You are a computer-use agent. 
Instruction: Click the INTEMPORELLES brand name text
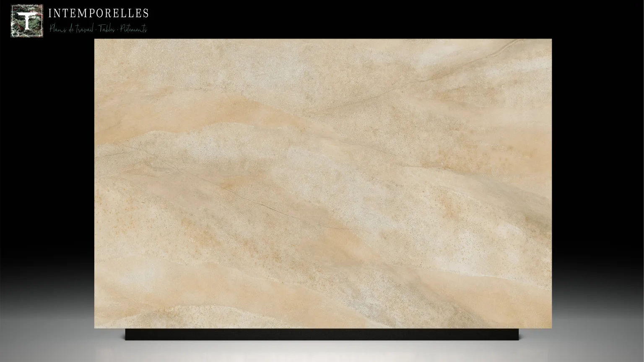click(99, 13)
